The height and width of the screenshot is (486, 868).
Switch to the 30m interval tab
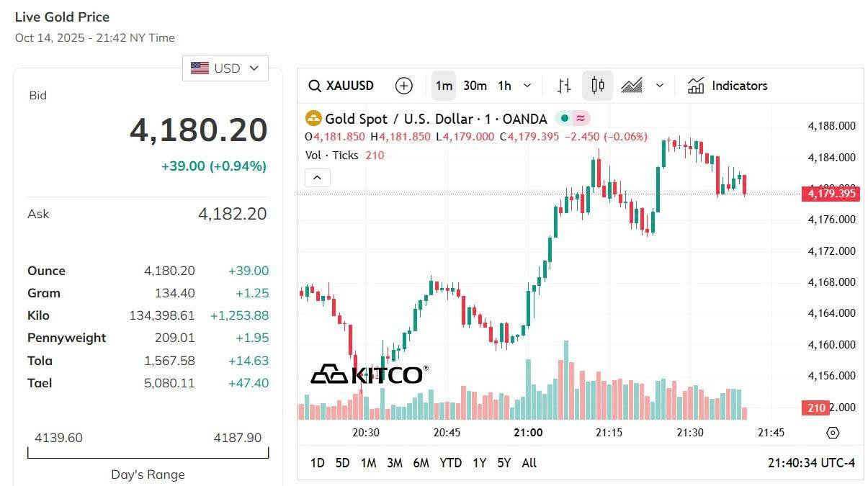(x=475, y=86)
